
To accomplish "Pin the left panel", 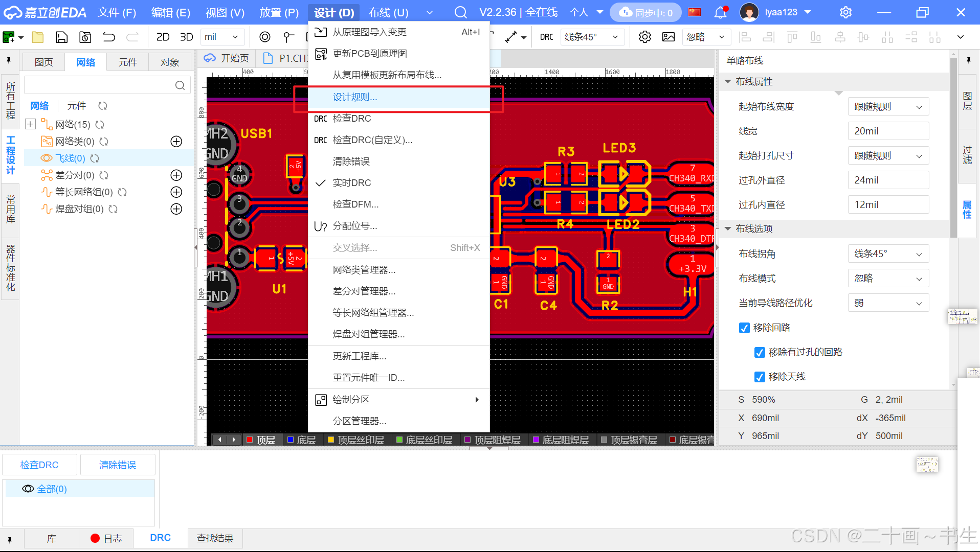I will pyautogui.click(x=9, y=60).
